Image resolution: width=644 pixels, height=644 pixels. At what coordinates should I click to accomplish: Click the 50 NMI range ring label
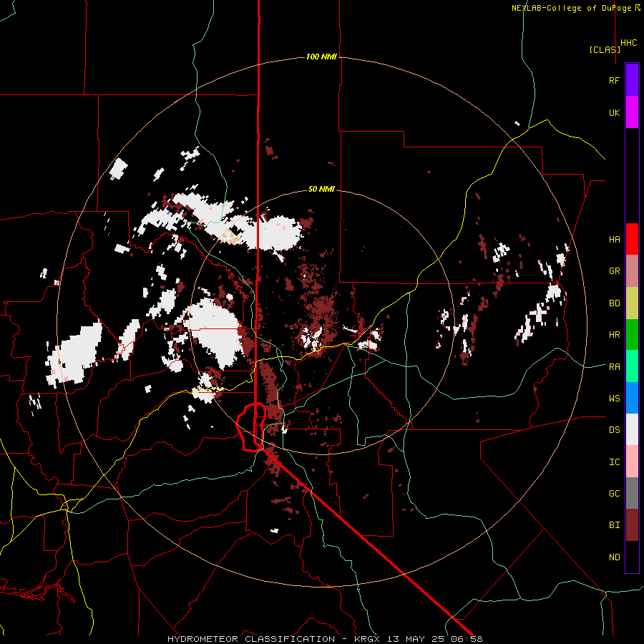321,189
